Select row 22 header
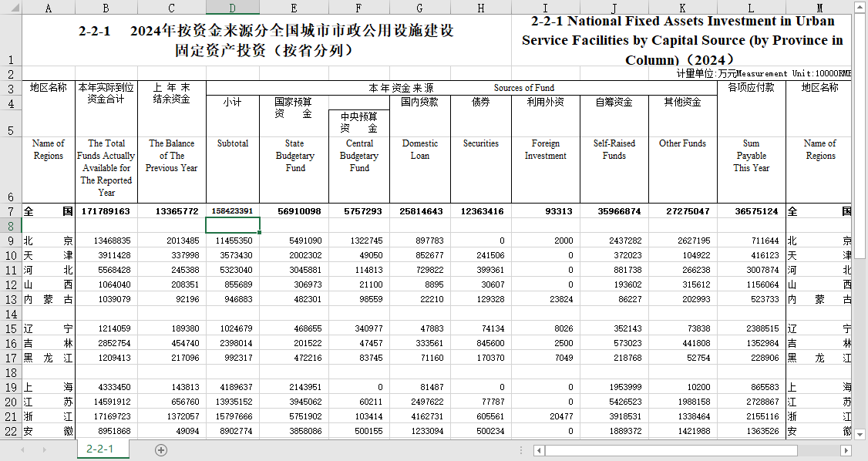The width and height of the screenshot is (868, 461). click(11, 431)
